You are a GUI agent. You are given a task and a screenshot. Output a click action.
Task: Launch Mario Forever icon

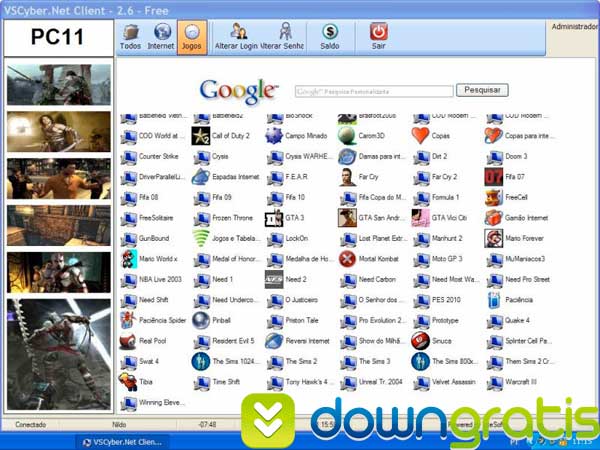coord(494,238)
